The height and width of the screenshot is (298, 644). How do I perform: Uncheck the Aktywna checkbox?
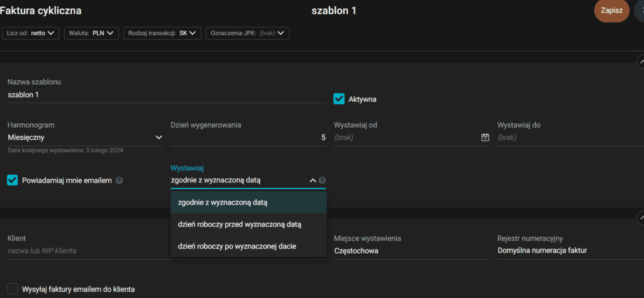click(x=339, y=99)
